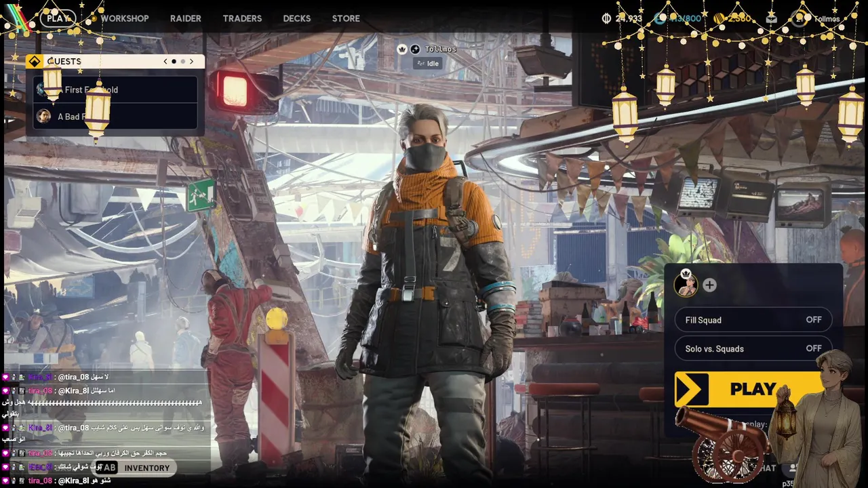Switch to the Workshop tab
Screen dimensions: 868x488
(x=125, y=18)
